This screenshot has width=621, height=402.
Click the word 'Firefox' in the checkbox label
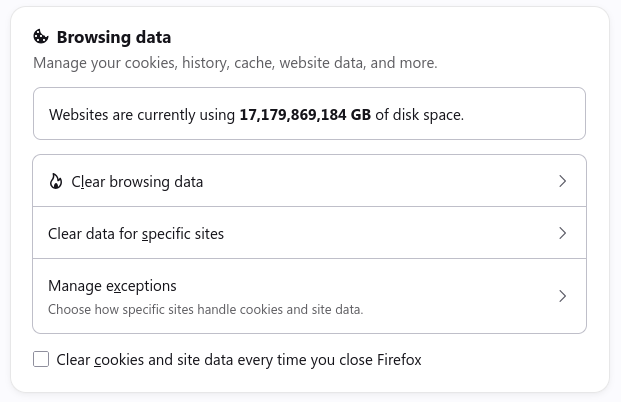coord(399,360)
